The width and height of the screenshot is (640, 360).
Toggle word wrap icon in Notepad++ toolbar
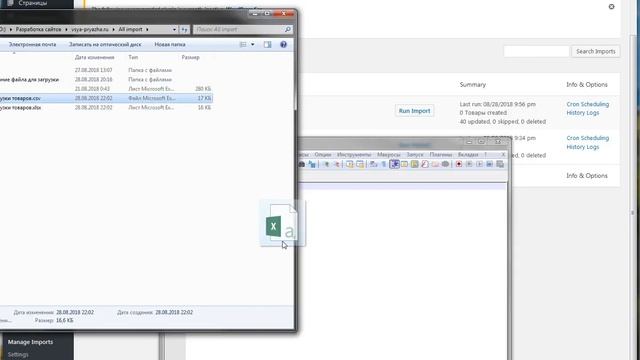click(373, 164)
